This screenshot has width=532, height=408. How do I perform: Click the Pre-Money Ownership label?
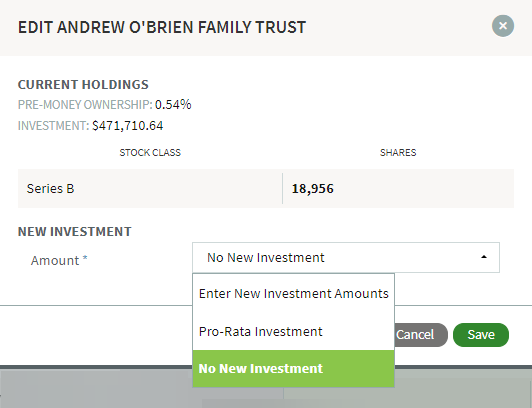click(85, 105)
